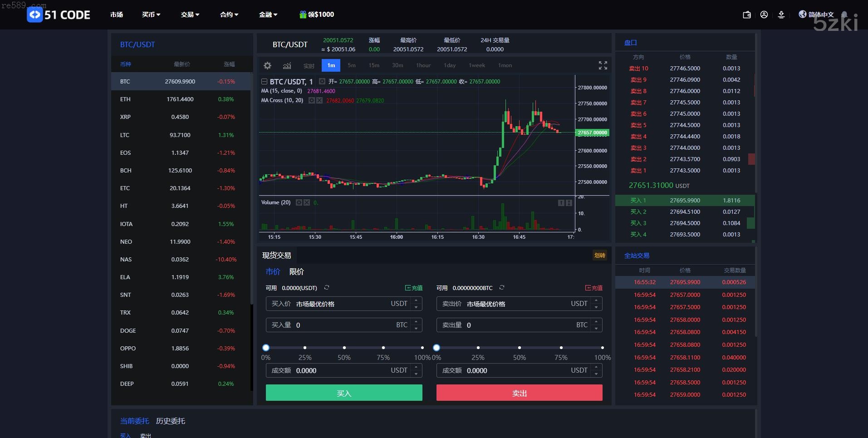
Task: Click the chart indicators icon
Action: pyautogui.click(x=287, y=66)
